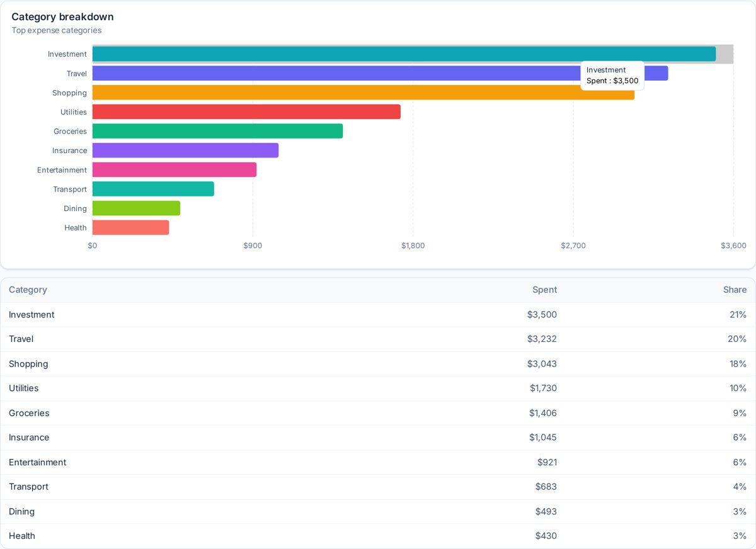Select the Transport table row name
This screenshot has width=756, height=549.
tap(28, 487)
